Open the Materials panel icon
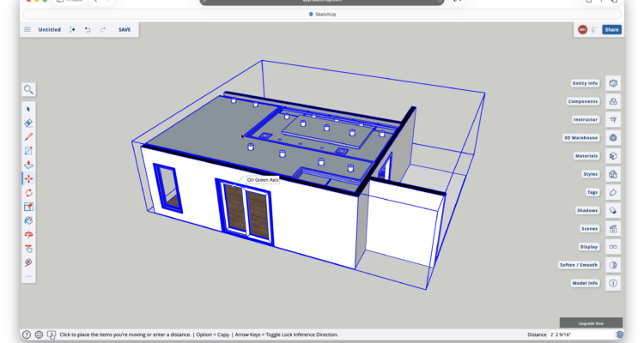The height and width of the screenshot is (343, 644). coord(613,156)
